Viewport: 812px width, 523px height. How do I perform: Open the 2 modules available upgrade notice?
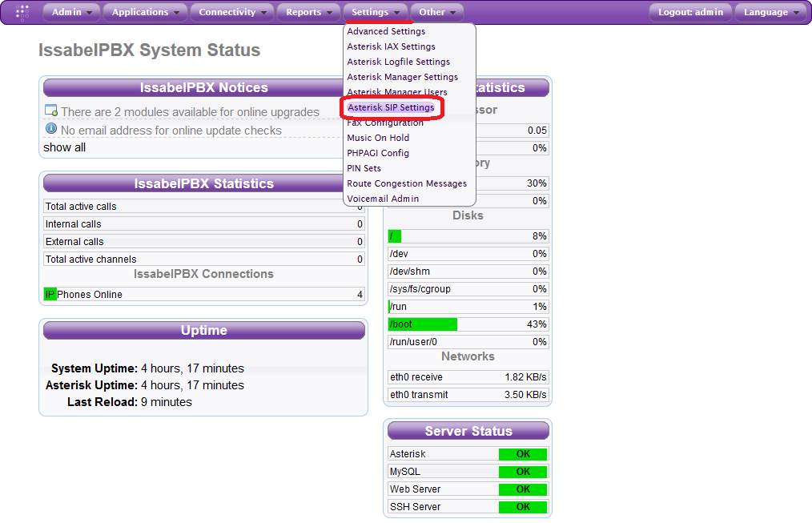point(190,112)
